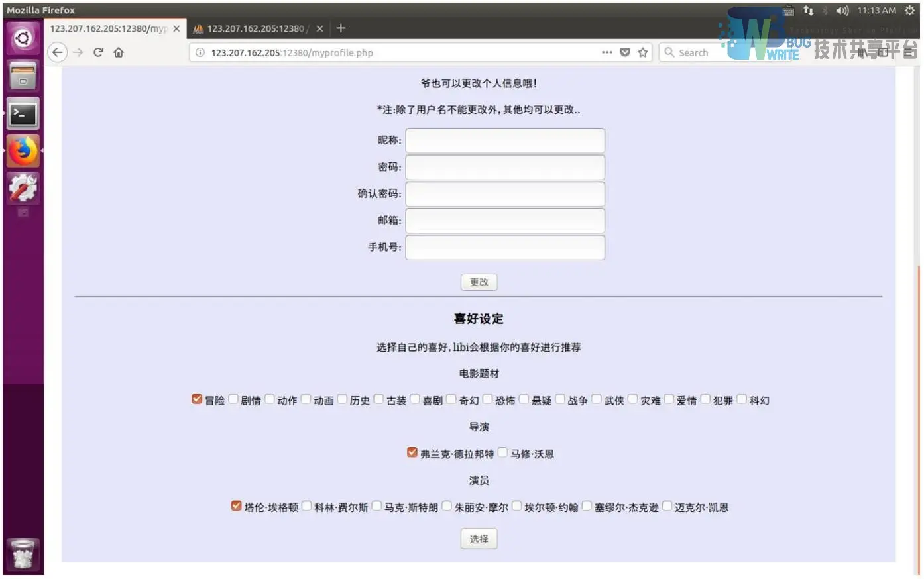The width and height of the screenshot is (924, 579).
Task: Check the 爱情 genre checkbox
Action: click(669, 399)
